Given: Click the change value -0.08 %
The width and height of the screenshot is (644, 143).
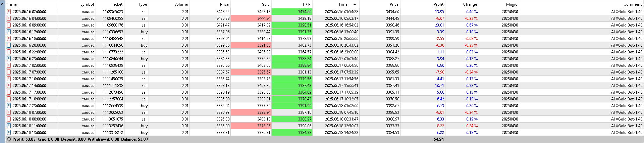Looking at the screenshot, I should pos(471,38).
